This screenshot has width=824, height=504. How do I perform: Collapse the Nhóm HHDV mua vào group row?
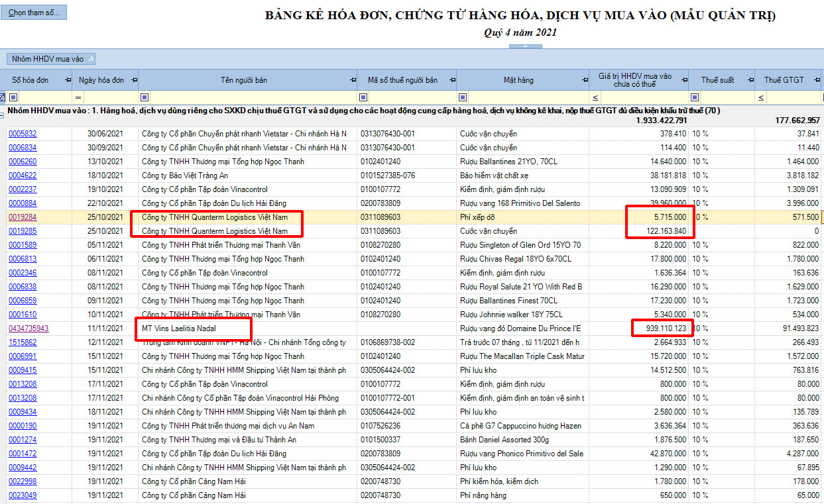click(3, 115)
